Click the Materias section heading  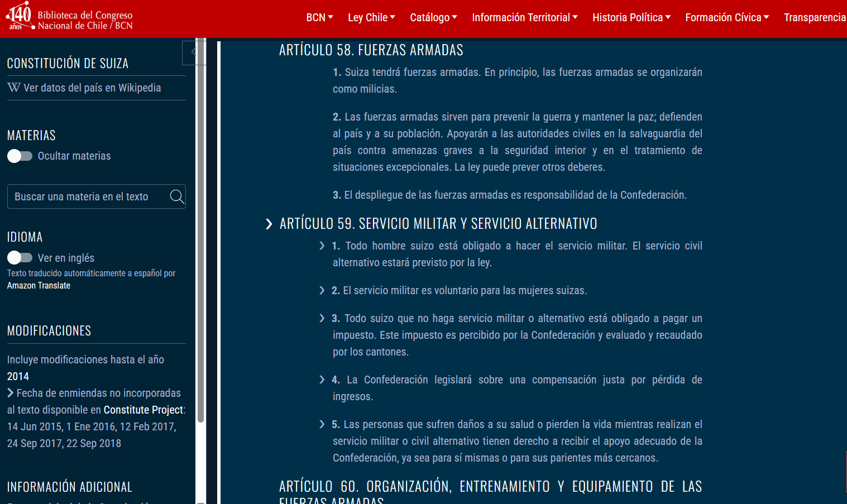point(31,136)
